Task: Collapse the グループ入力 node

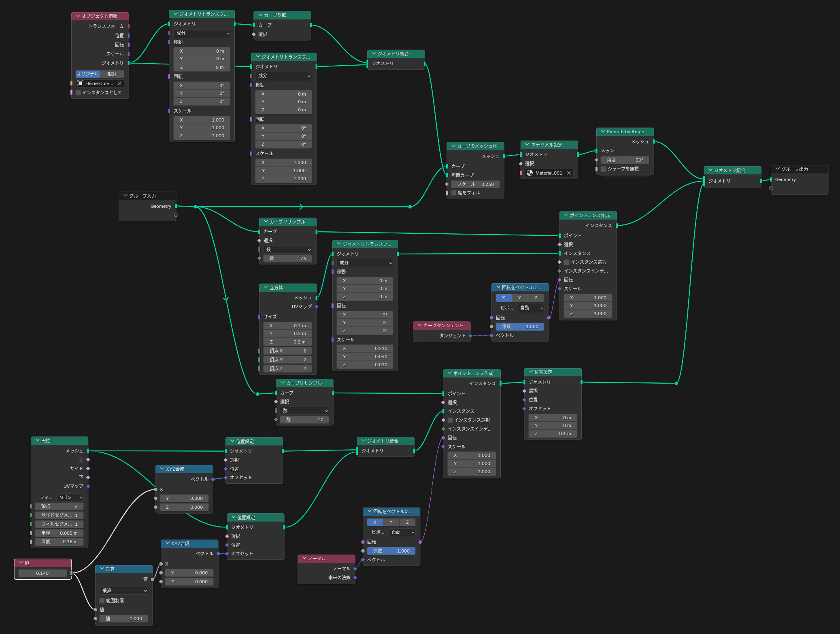Action: pos(125,196)
